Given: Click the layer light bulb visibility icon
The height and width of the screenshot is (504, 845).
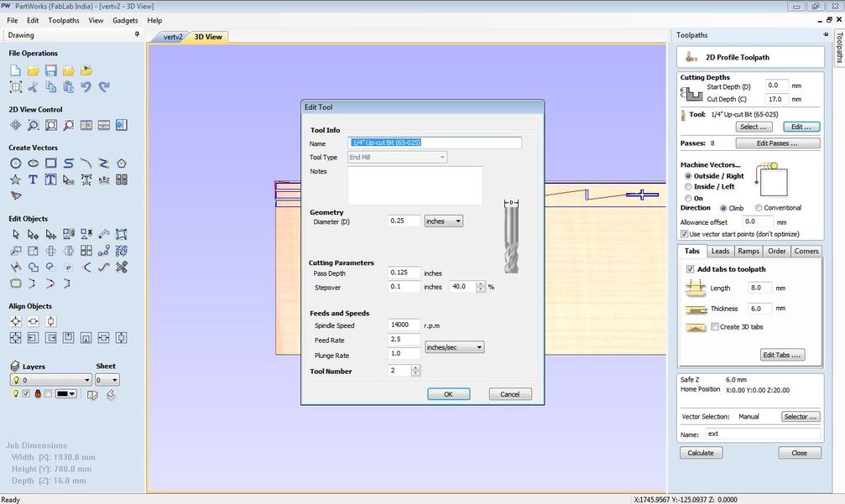Looking at the screenshot, I should click(16, 393).
